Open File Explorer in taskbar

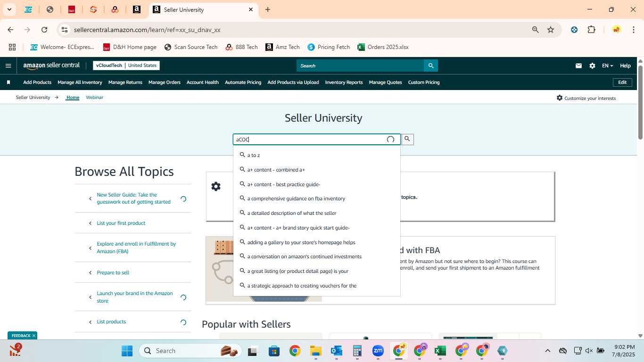coord(316,351)
